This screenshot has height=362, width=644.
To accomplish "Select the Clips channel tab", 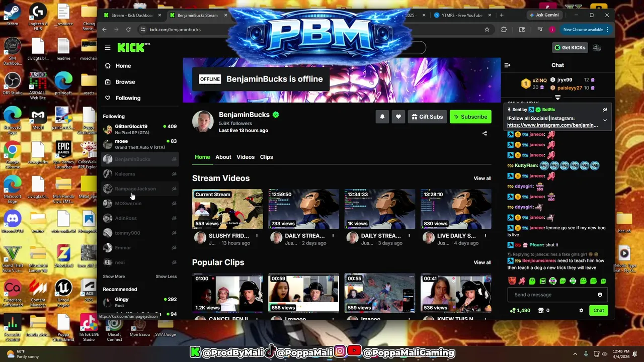I will pyautogui.click(x=267, y=157).
